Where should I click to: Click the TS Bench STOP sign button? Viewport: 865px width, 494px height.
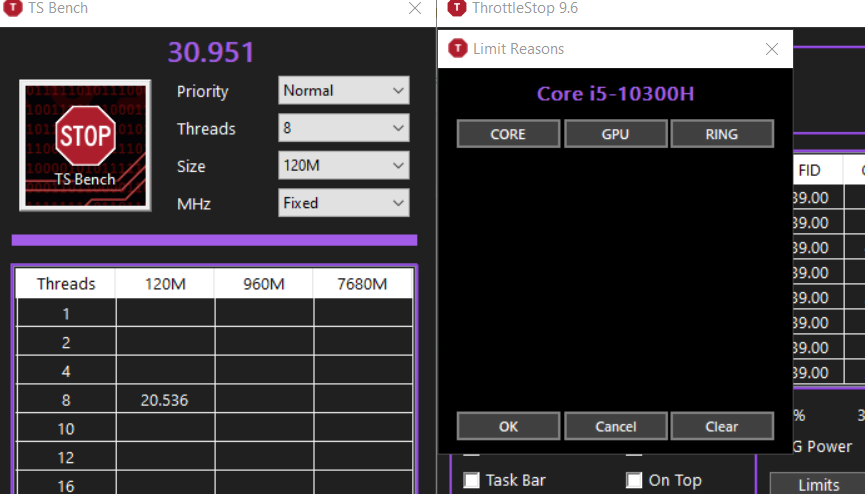[86, 145]
